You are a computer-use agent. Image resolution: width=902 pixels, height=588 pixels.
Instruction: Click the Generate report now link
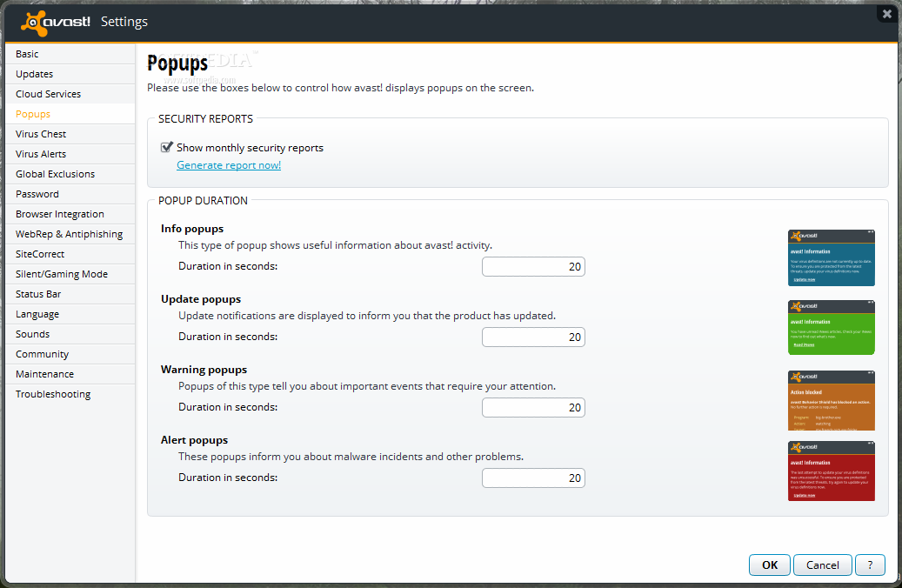click(229, 165)
